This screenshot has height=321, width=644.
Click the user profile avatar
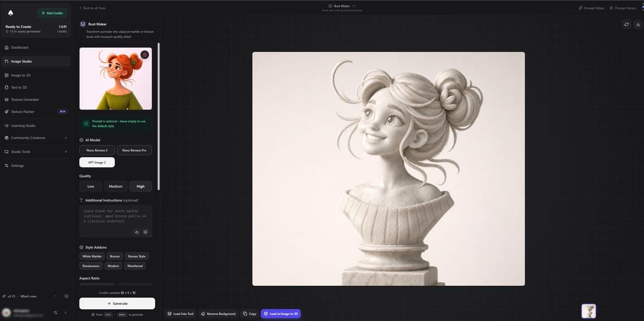point(6,312)
